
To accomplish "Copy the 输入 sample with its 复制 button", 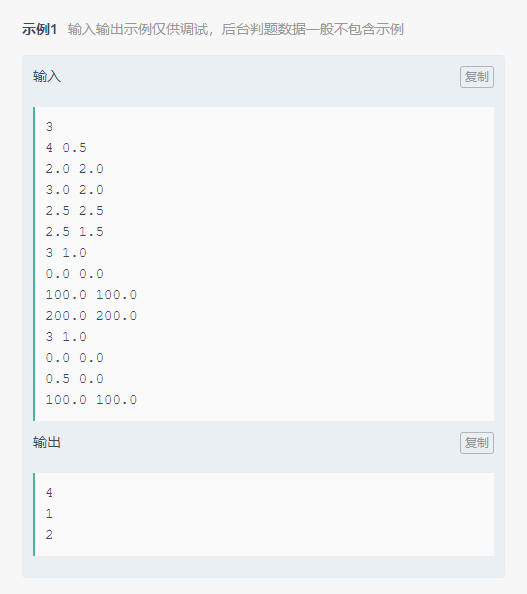I will (477, 77).
